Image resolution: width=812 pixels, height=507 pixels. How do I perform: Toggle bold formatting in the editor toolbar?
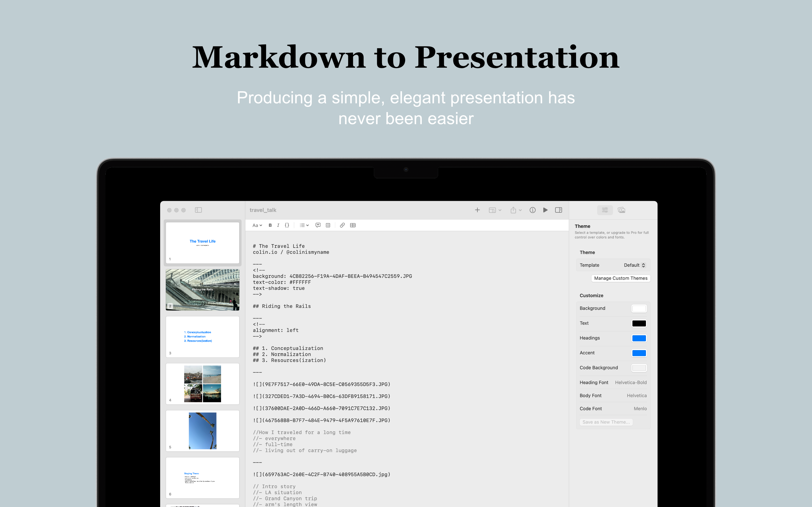pyautogui.click(x=270, y=225)
